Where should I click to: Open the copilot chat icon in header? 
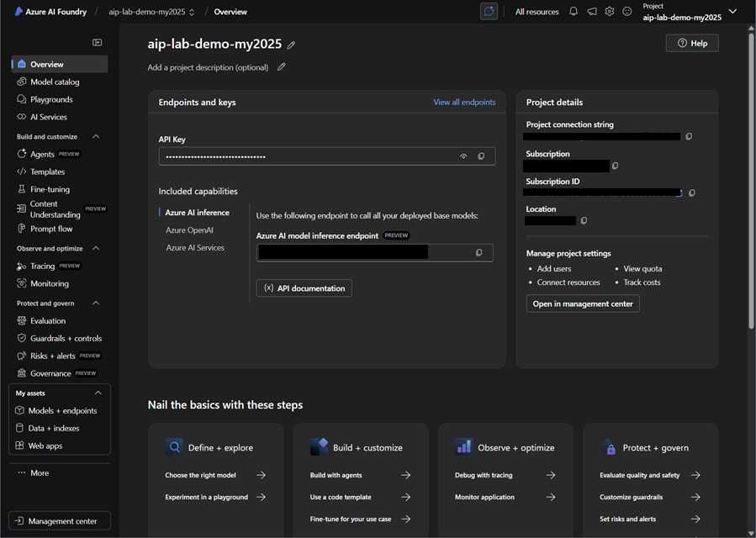pyautogui.click(x=489, y=12)
